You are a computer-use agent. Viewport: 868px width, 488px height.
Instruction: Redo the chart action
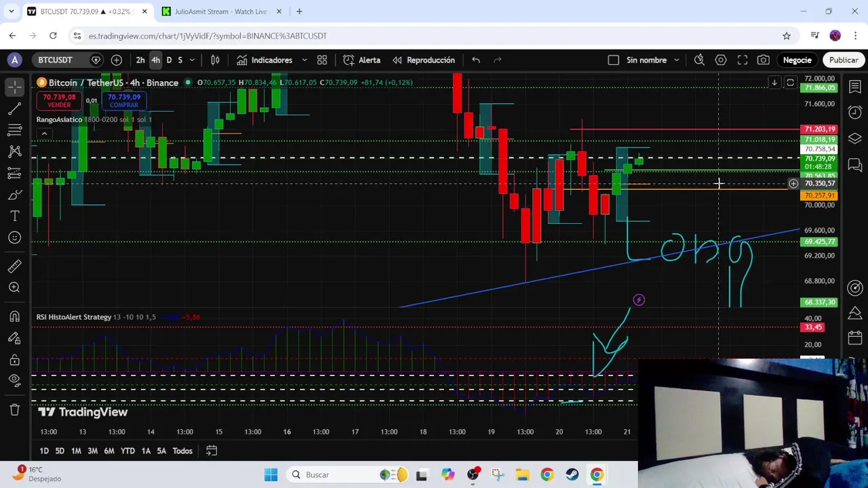pyautogui.click(x=498, y=60)
